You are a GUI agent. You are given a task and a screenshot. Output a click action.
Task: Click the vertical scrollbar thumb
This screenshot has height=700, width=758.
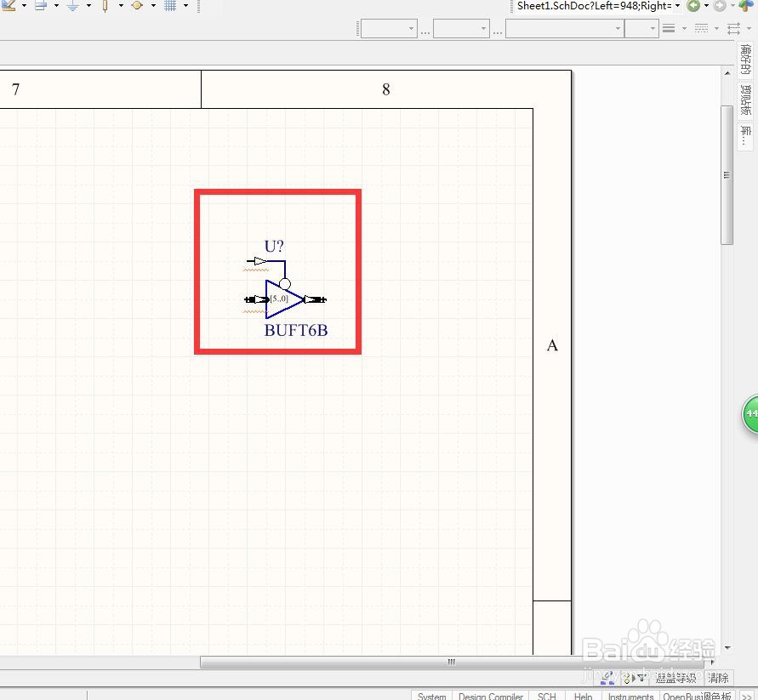[x=727, y=175]
